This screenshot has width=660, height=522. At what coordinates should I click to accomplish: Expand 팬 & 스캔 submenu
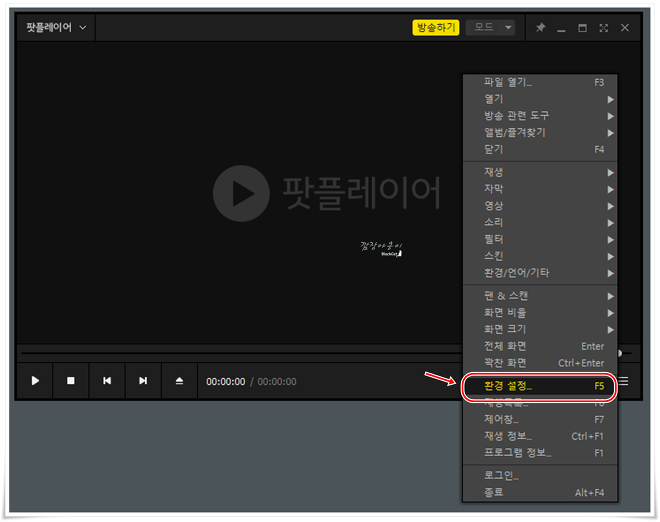(540, 296)
